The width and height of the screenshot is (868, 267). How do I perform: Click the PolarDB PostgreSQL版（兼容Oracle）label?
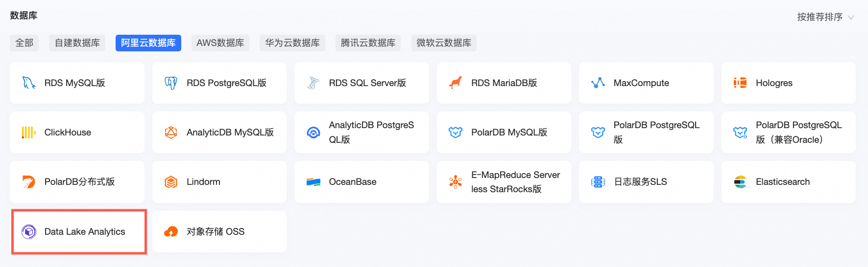tap(799, 133)
